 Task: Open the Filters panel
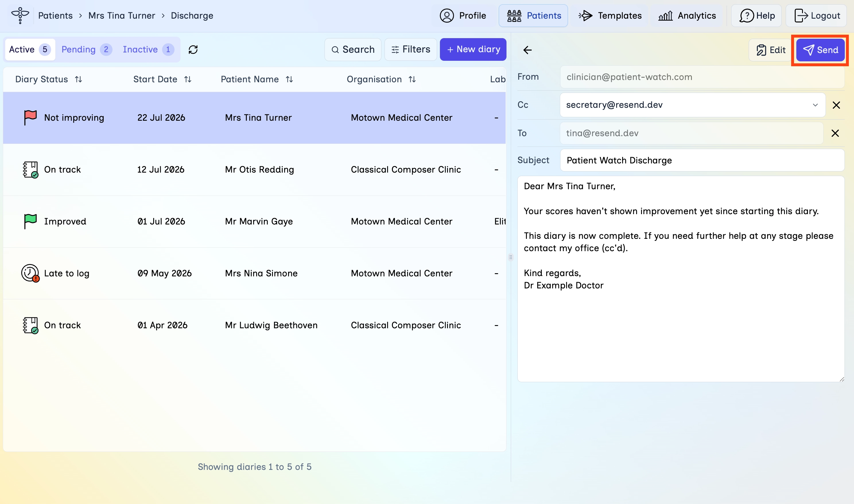pyautogui.click(x=411, y=50)
